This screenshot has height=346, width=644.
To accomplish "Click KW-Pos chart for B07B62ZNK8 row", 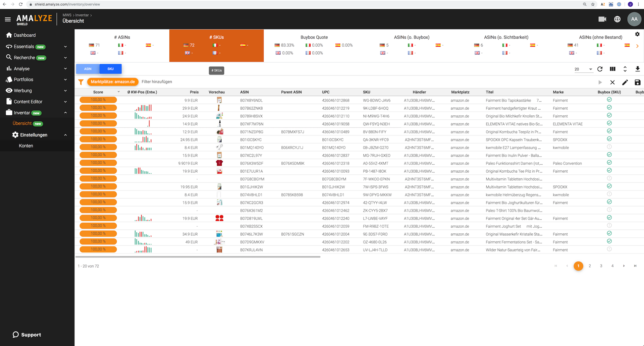I will [143, 108].
